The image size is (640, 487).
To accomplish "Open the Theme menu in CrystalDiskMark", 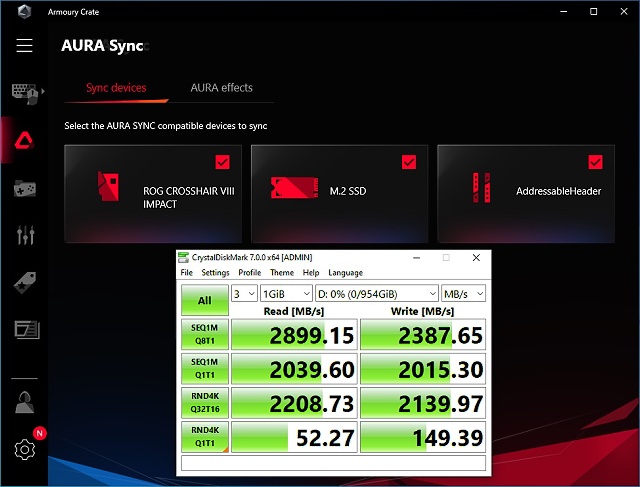I will click(282, 272).
